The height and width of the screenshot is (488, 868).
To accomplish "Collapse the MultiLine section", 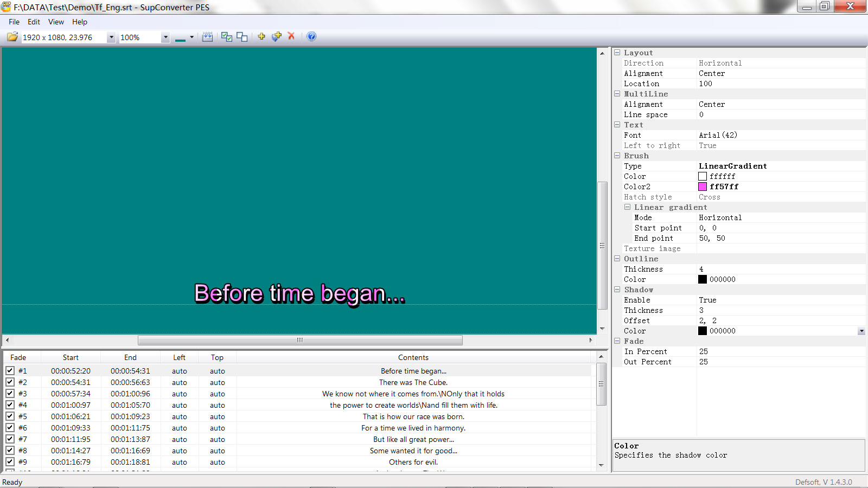I will coord(617,94).
